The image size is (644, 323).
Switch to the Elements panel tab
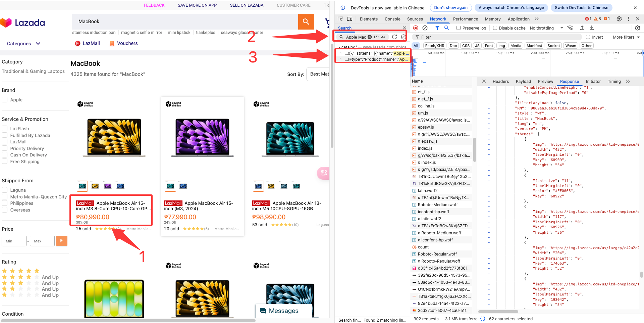pos(369,19)
